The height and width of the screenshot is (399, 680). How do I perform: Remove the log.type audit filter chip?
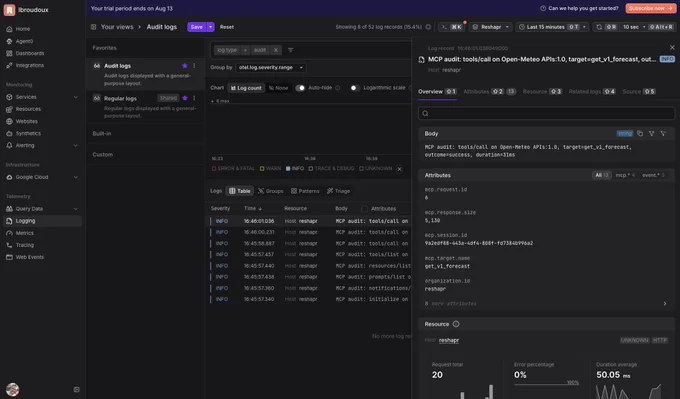click(276, 50)
